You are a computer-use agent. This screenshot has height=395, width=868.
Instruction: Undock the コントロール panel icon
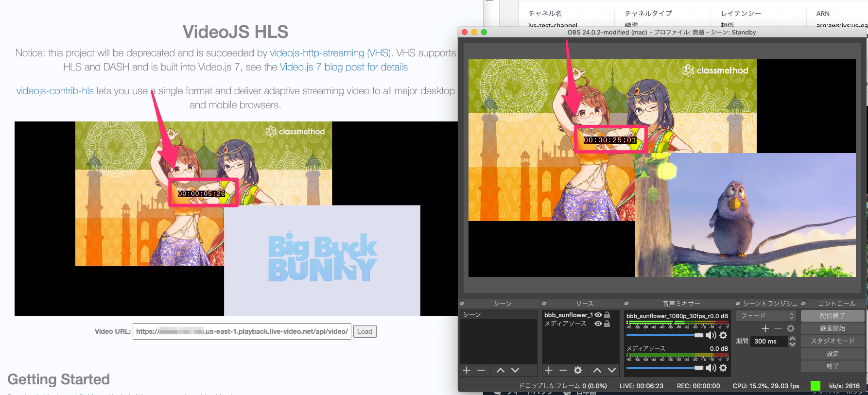803,304
